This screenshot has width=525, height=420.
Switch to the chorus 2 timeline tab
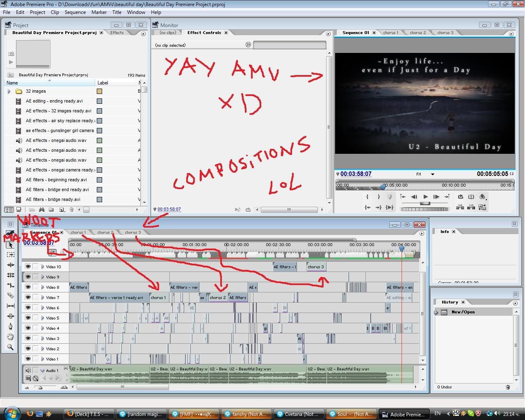104,233
